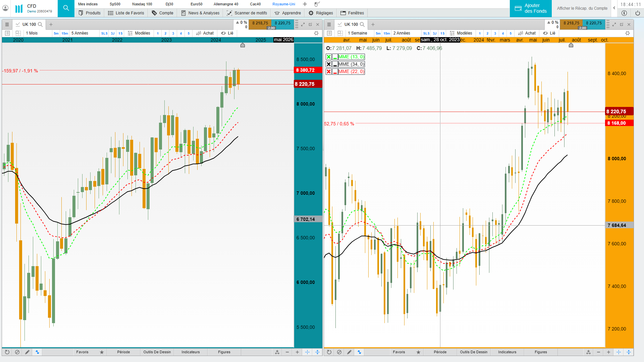Screen dimensions: 644x362
Task: Open hamburger menu of left chart window
Action: pos(7,24)
